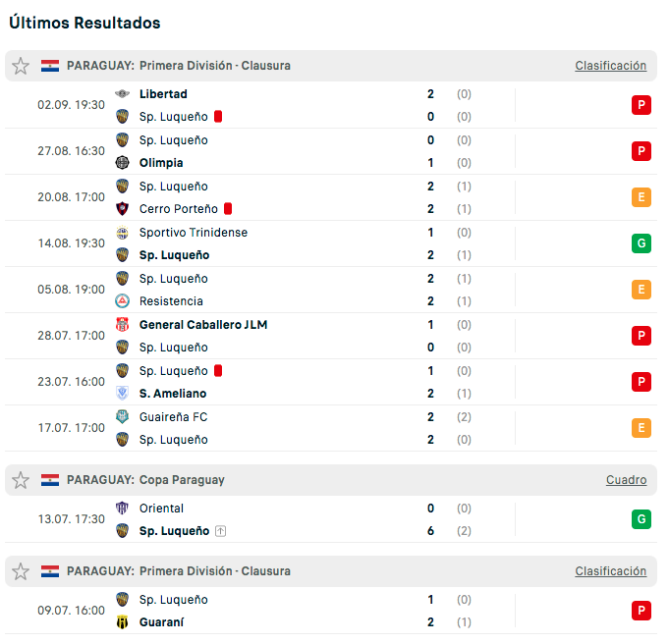Click red P badge for Libertad match
The image size is (669, 644).
click(x=641, y=105)
